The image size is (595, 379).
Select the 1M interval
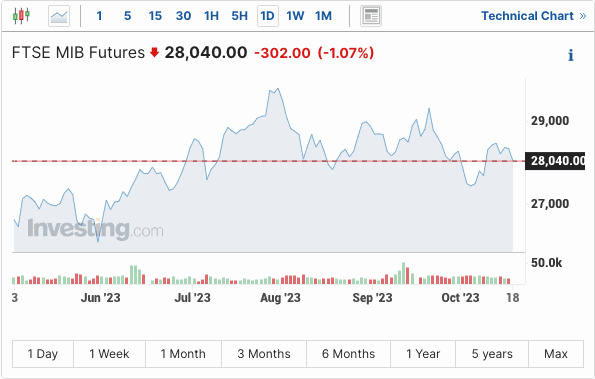[x=323, y=16]
